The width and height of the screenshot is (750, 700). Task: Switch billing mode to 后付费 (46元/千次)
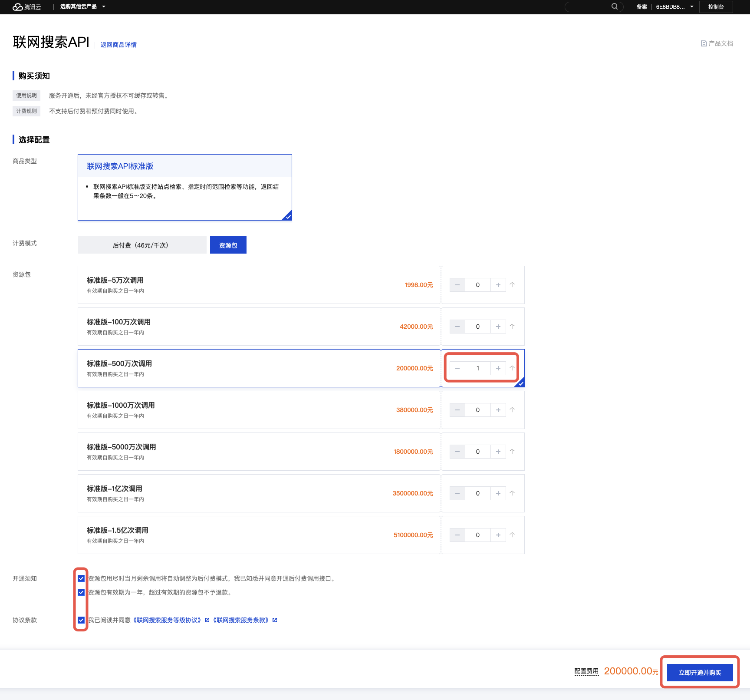coord(142,245)
